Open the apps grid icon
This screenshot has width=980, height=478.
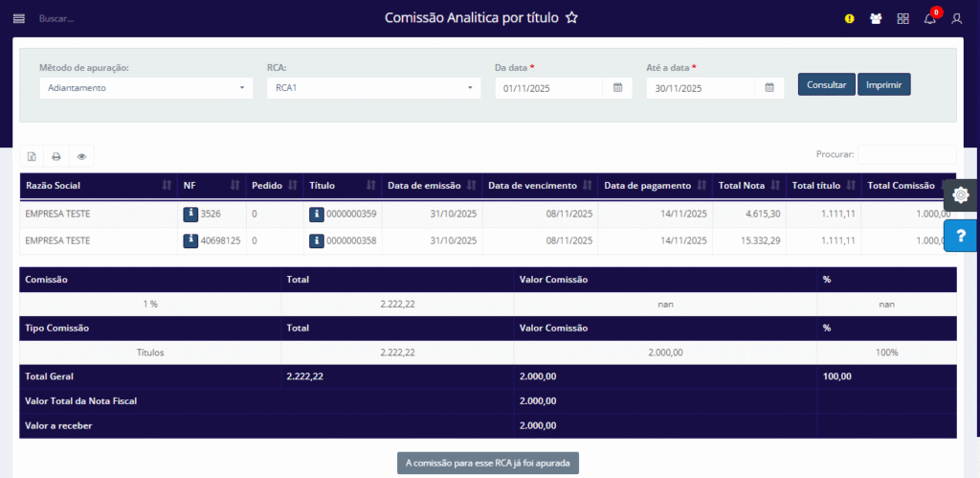pyautogui.click(x=902, y=18)
